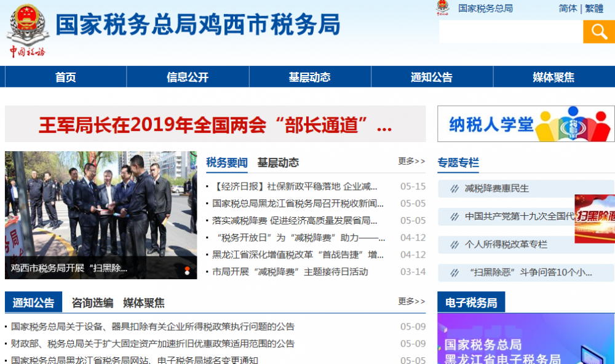This screenshot has height=364, width=615.
Task: Open the 纳税人学堂 banner
Action: [x=526, y=125]
